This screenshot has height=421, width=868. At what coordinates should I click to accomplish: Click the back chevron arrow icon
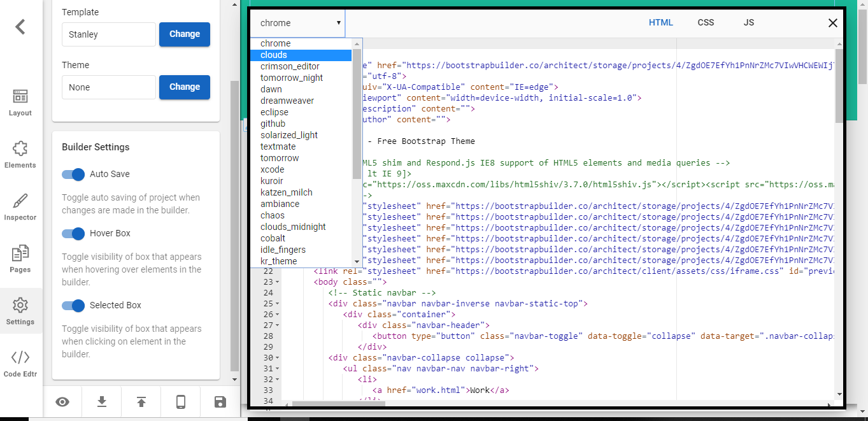click(20, 27)
